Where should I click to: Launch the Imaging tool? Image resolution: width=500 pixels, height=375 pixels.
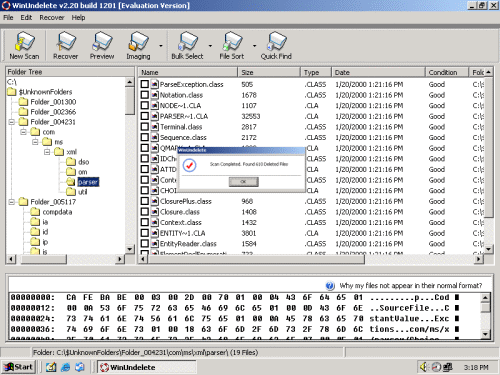tap(138, 46)
